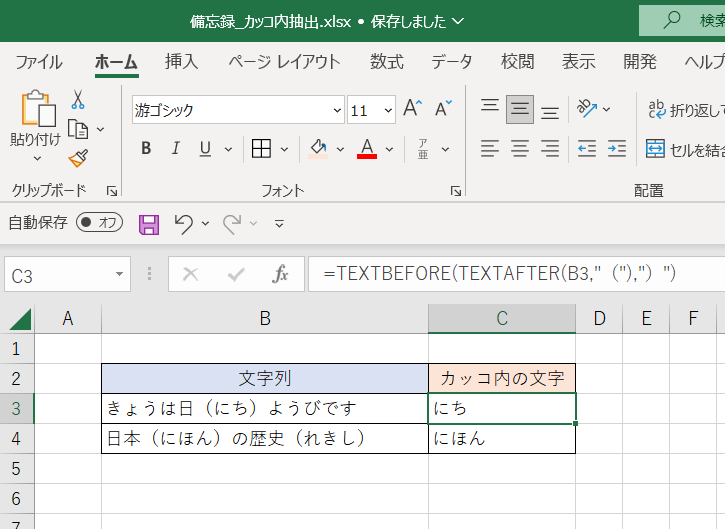The image size is (725, 529).
Task: Align cell text right
Action: coord(550,149)
